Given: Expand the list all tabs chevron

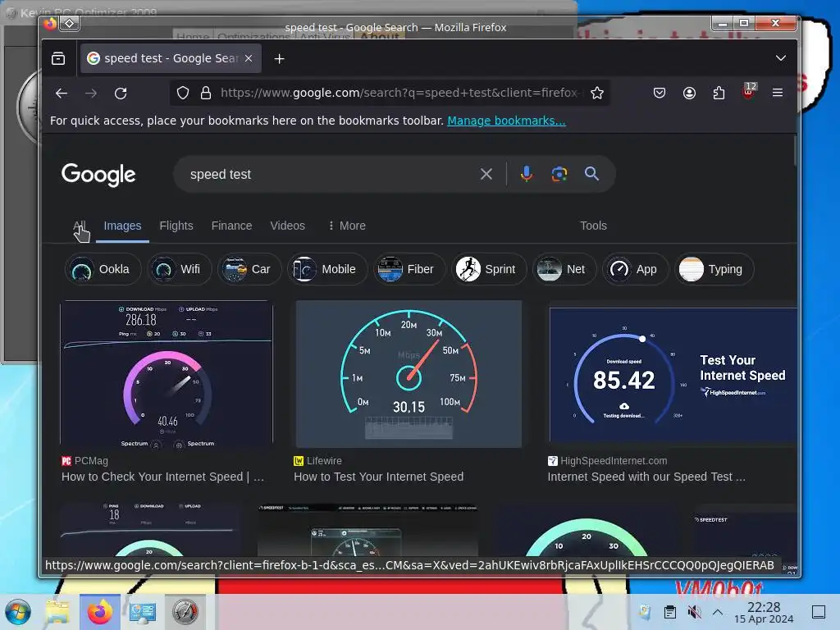Looking at the screenshot, I should point(781,58).
